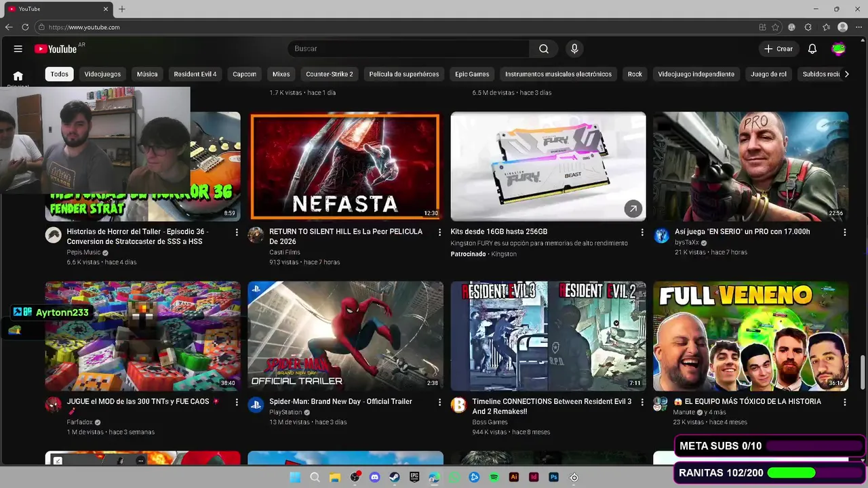
Task: Open Spider-Man: Brand New Day title link
Action: click(340, 401)
